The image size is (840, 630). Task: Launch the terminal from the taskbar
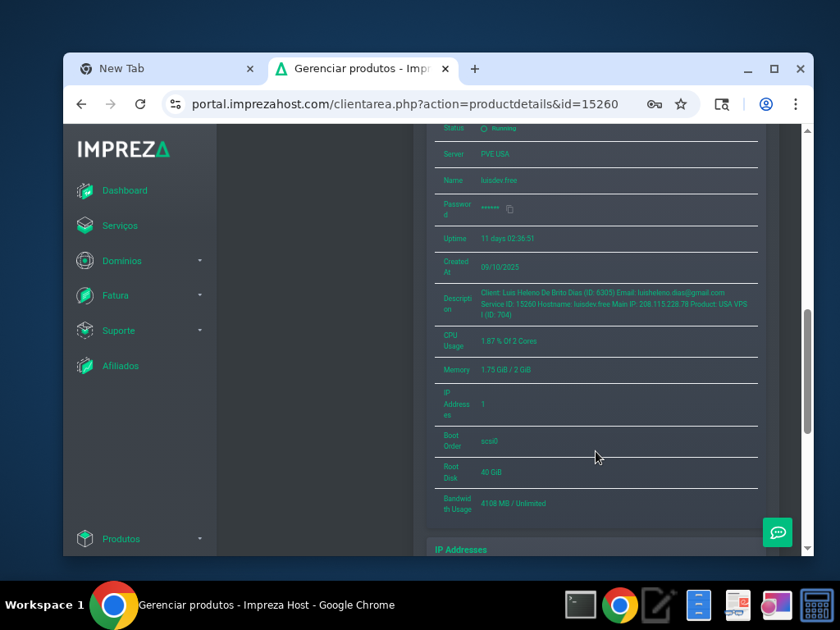tap(581, 605)
